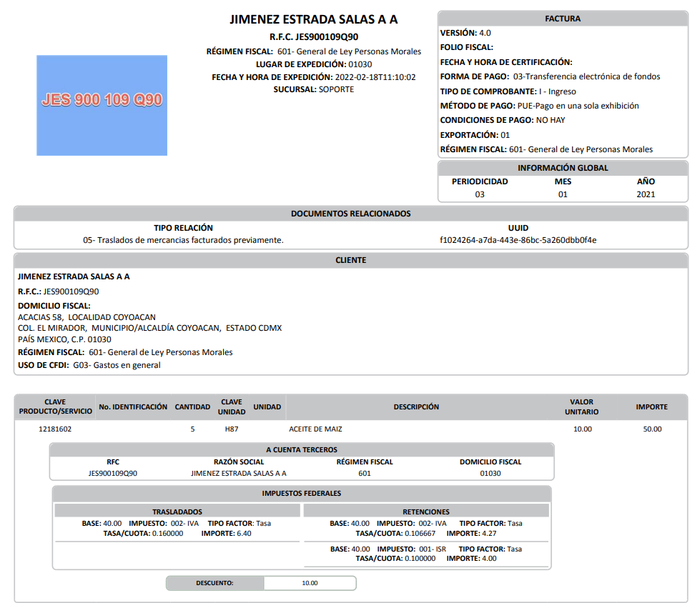Click the DOCUMENTOS RELACIONADOS header
The height and width of the screenshot is (603, 700).
351,214
